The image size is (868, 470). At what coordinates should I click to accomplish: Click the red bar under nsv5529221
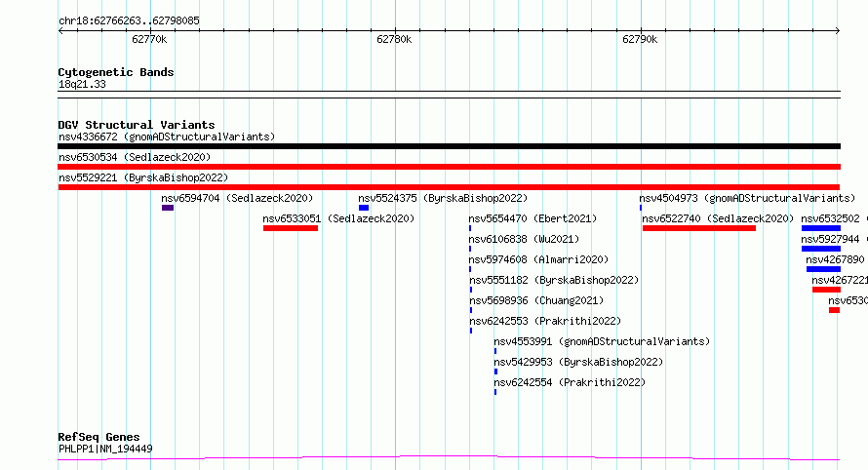click(x=449, y=187)
